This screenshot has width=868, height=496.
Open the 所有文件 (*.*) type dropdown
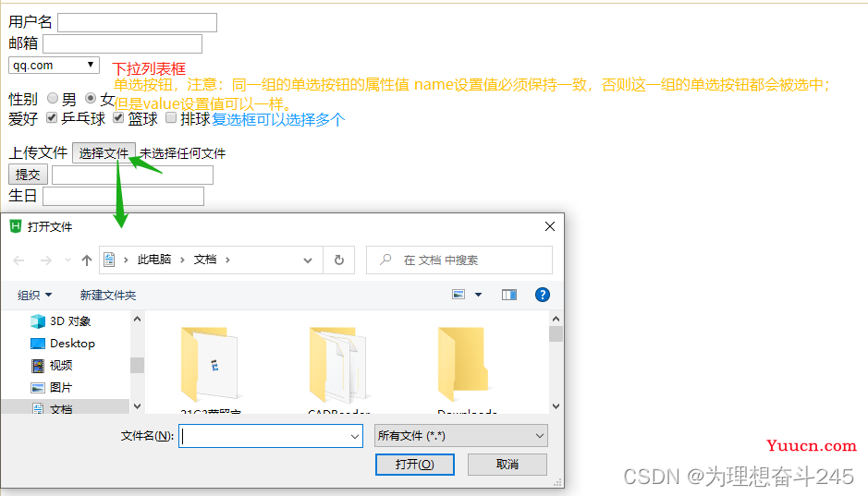click(461, 436)
